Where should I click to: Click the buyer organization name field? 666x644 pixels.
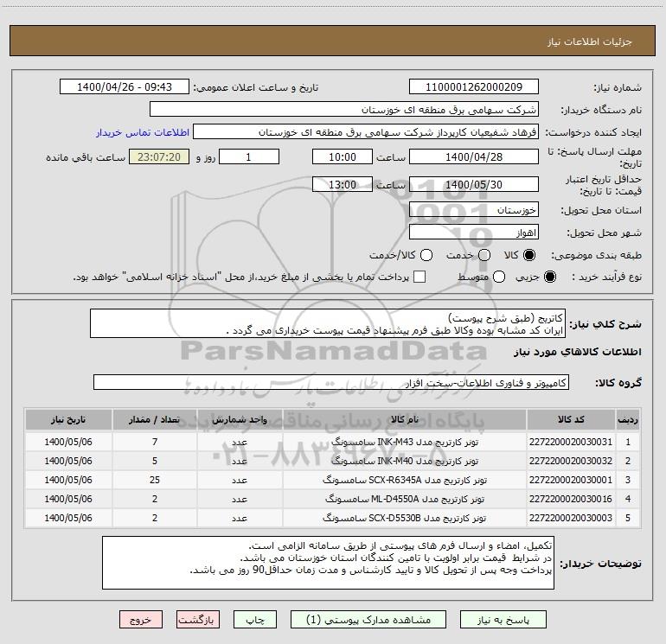344,110
